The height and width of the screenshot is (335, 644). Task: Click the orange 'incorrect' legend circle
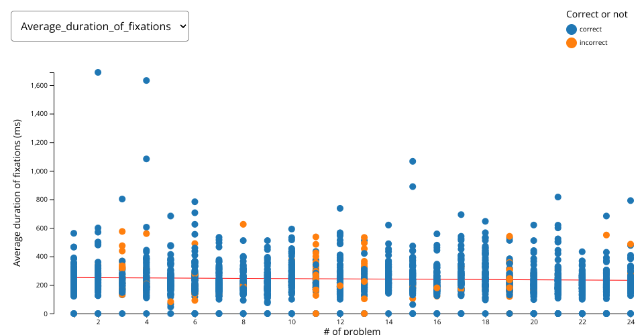(571, 42)
